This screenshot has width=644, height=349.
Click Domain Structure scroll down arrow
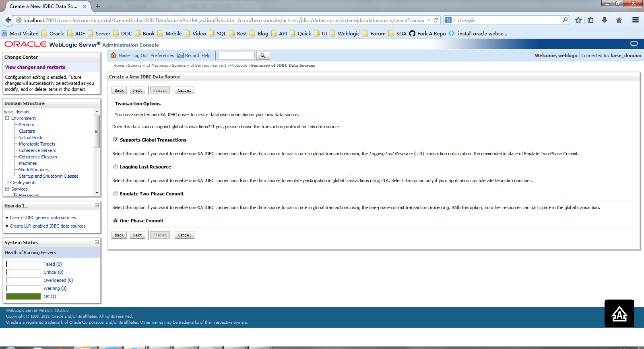pyautogui.click(x=97, y=193)
